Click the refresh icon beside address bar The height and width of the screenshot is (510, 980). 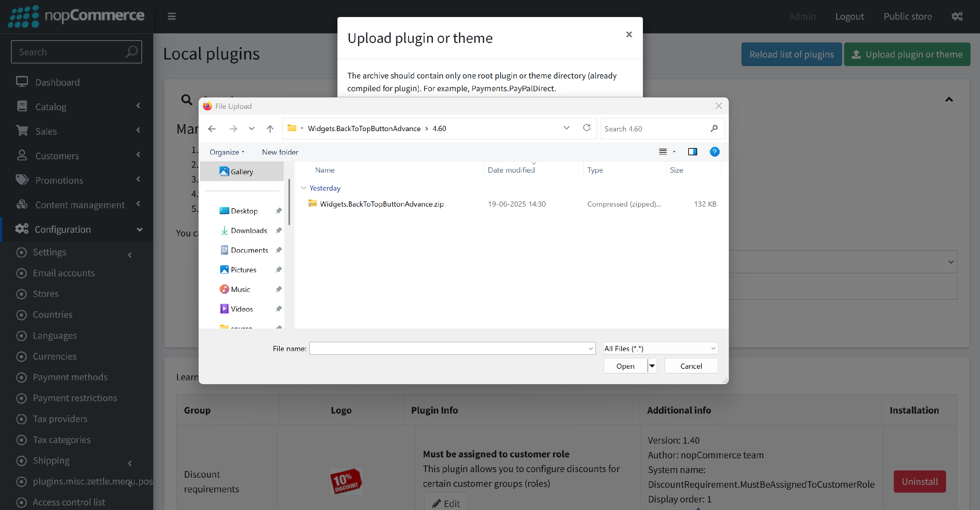click(586, 128)
